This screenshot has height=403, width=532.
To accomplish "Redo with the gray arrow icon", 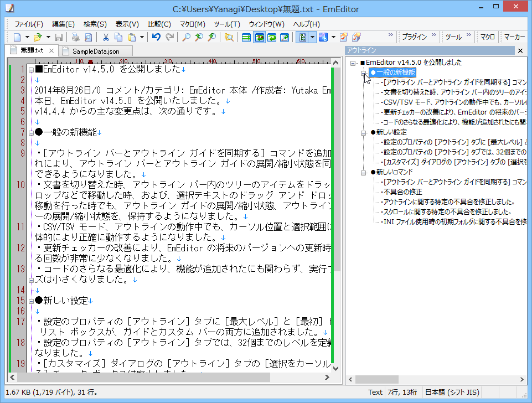I will pyautogui.click(x=169, y=37).
